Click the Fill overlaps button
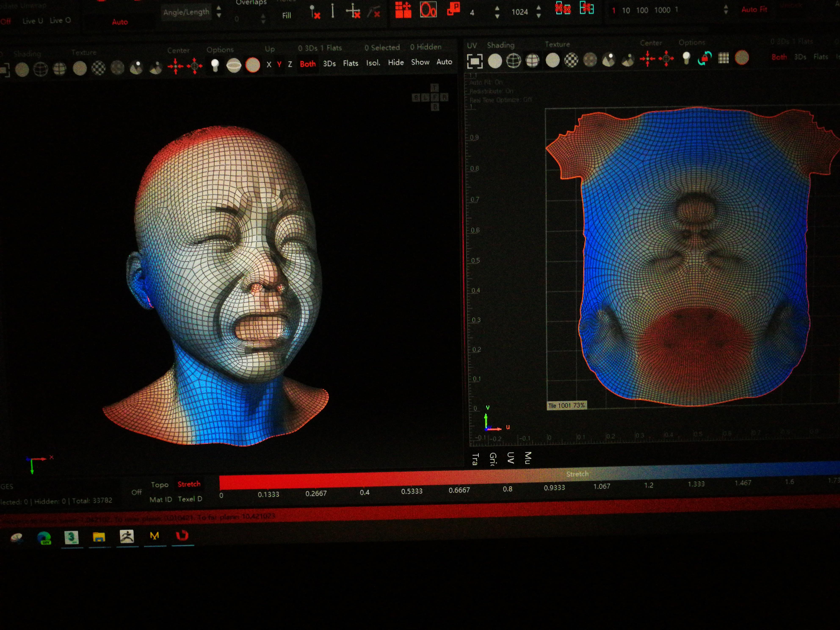Viewport: 840px width, 630px height. coord(287,16)
